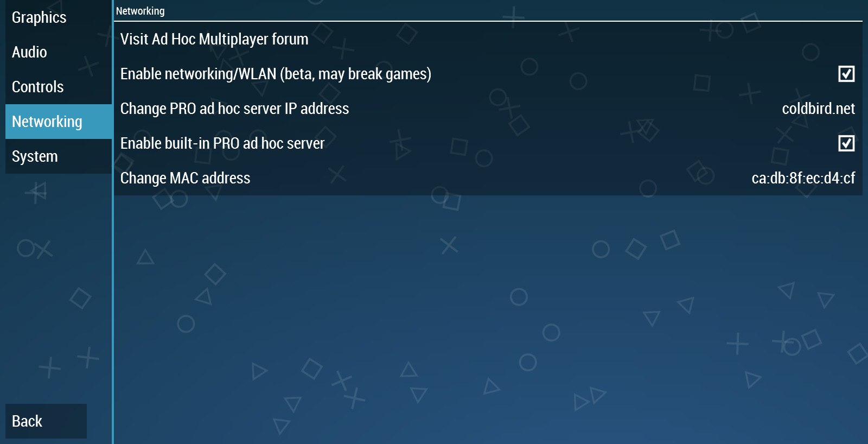Click the blank area below Change MAC address
Viewport: 868px width, 444px height.
coord(488,320)
